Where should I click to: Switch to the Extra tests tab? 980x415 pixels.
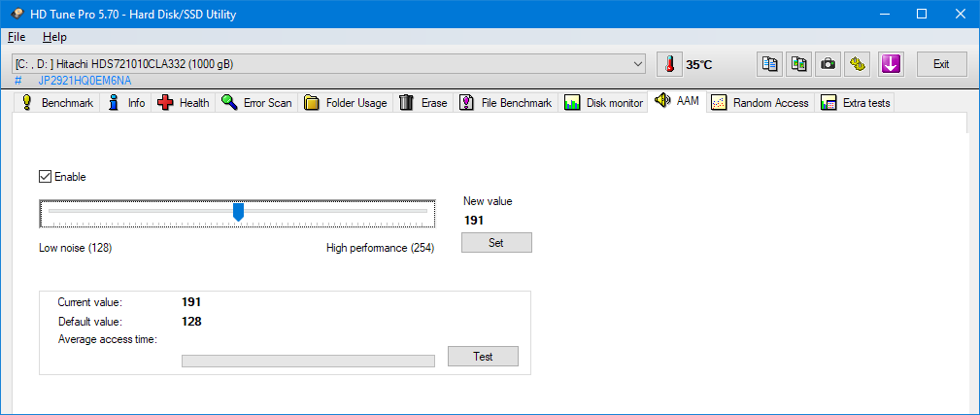855,102
